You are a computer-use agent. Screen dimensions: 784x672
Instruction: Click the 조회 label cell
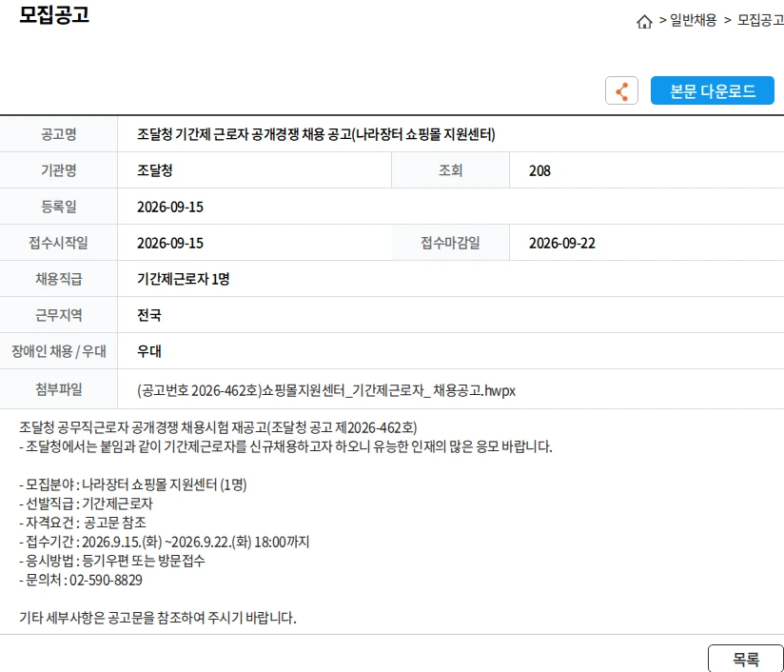[x=450, y=170]
